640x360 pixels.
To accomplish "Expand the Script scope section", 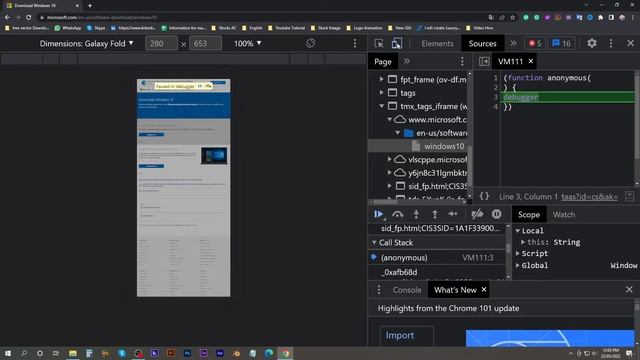I will (x=518, y=253).
